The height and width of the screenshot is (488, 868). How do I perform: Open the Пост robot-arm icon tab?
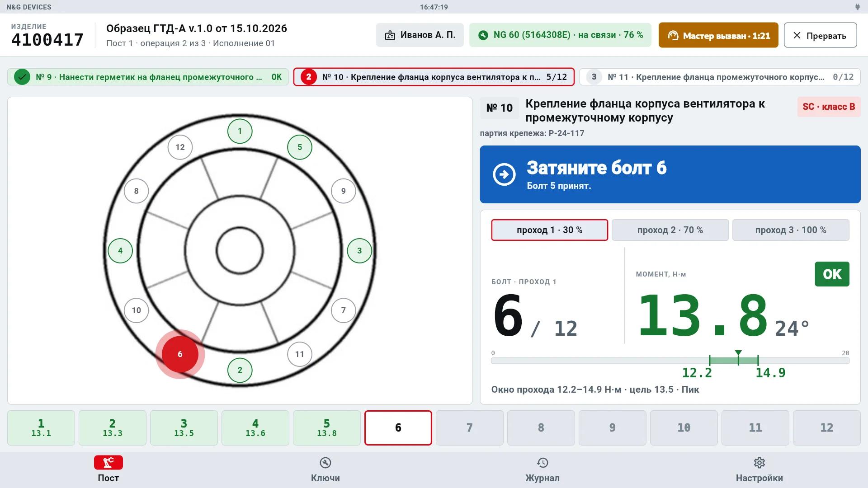108,463
